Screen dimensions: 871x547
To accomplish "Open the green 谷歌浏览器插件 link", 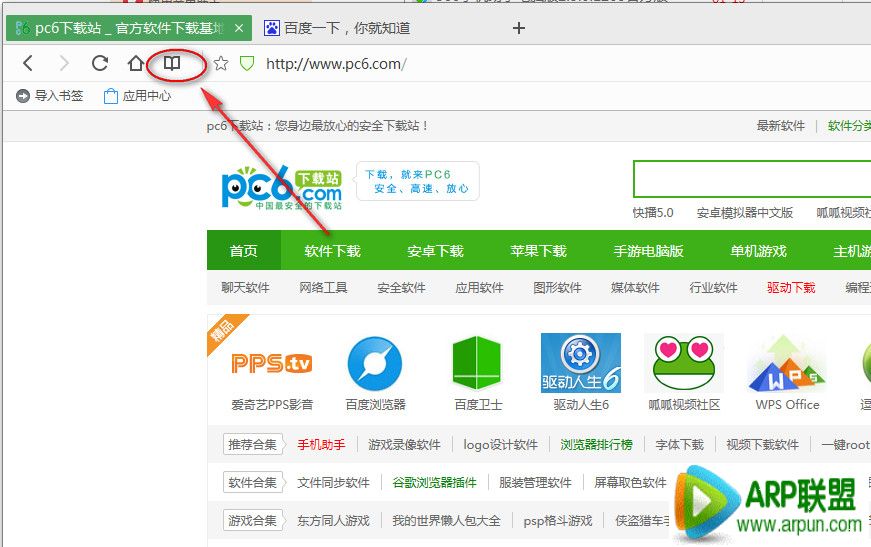I will coord(434,483).
